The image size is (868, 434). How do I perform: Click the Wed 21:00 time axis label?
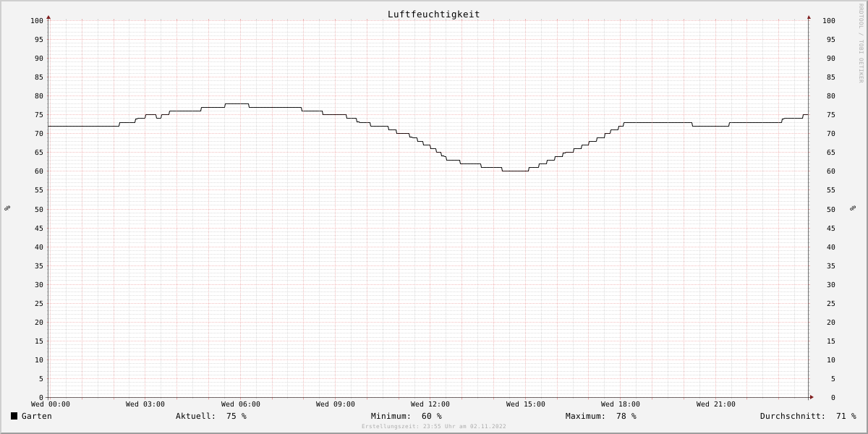716,404
